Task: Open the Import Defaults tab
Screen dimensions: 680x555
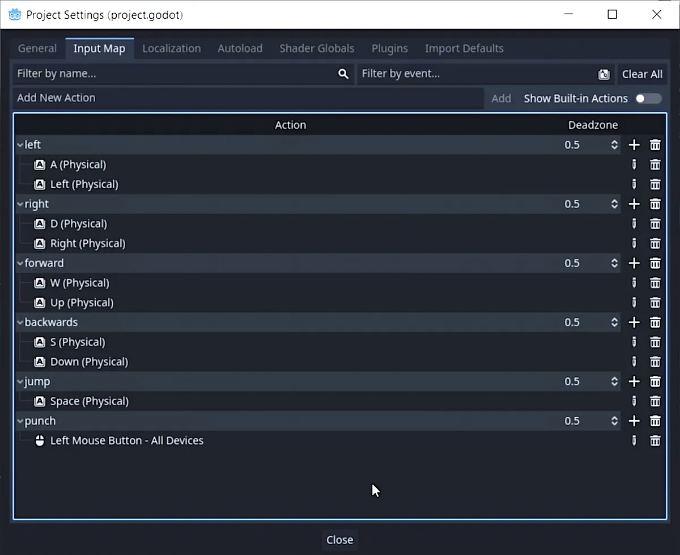Action: click(x=464, y=48)
